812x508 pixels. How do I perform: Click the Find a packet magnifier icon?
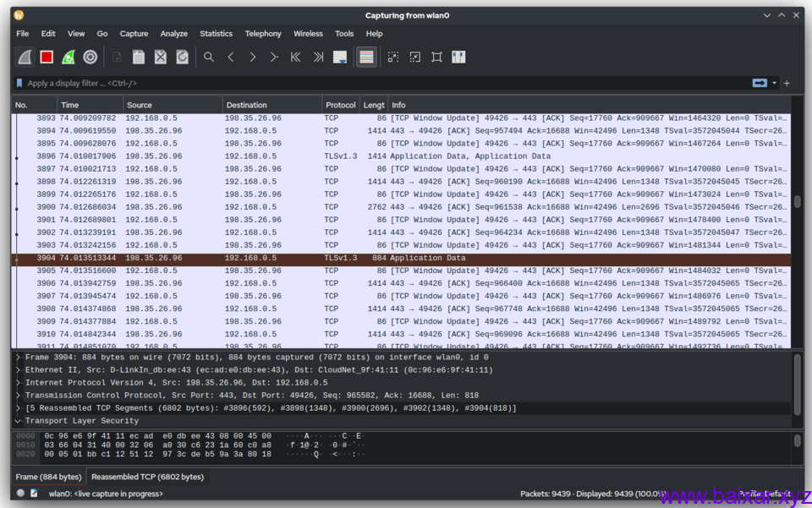tap(209, 57)
